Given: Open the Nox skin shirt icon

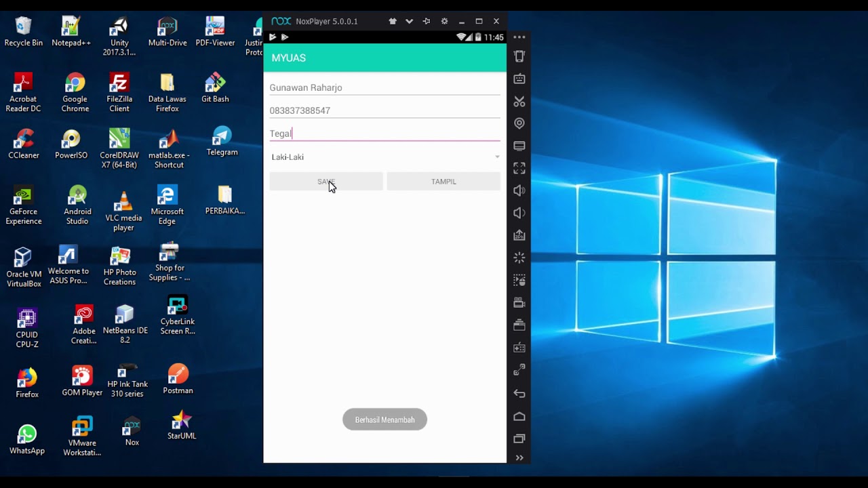Looking at the screenshot, I should point(393,21).
